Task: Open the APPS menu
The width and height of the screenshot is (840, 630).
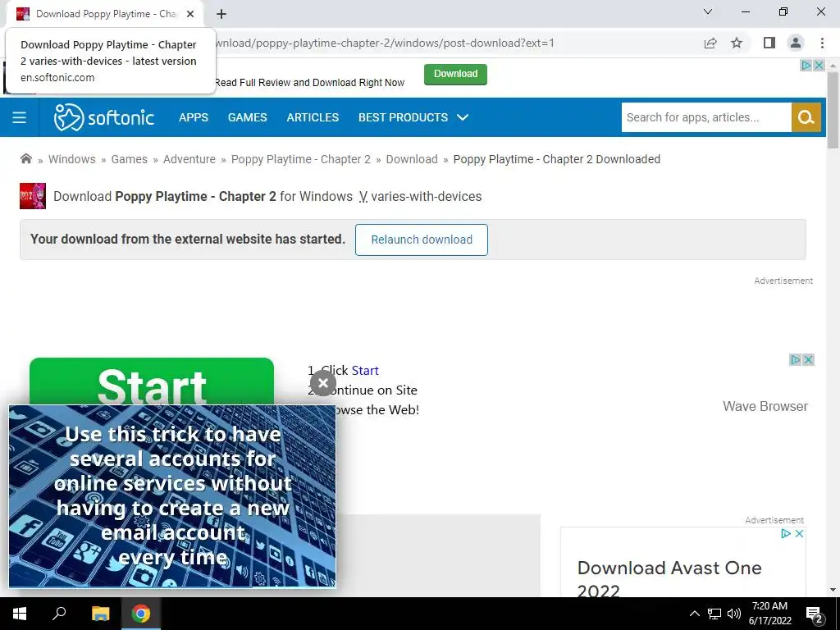Action: tap(194, 117)
